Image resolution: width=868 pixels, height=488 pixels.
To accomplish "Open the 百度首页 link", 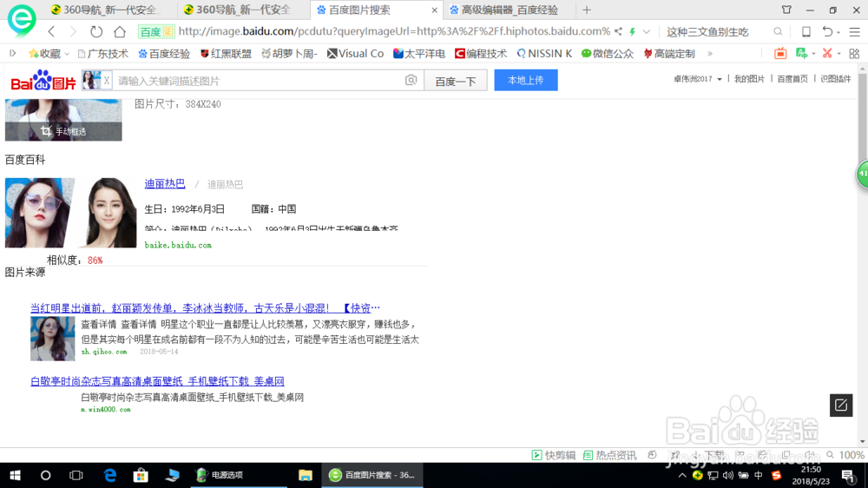I will (792, 79).
